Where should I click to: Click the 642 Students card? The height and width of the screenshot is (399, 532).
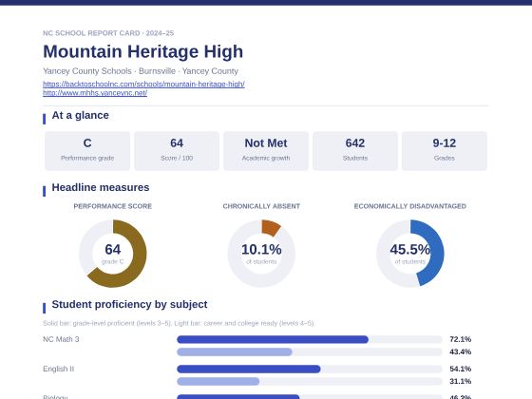(x=355, y=151)
